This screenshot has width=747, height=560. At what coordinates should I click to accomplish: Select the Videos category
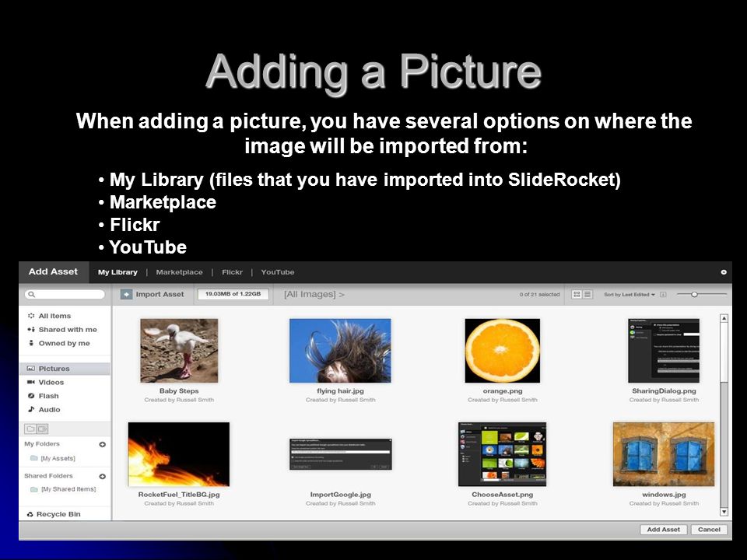(x=46, y=383)
